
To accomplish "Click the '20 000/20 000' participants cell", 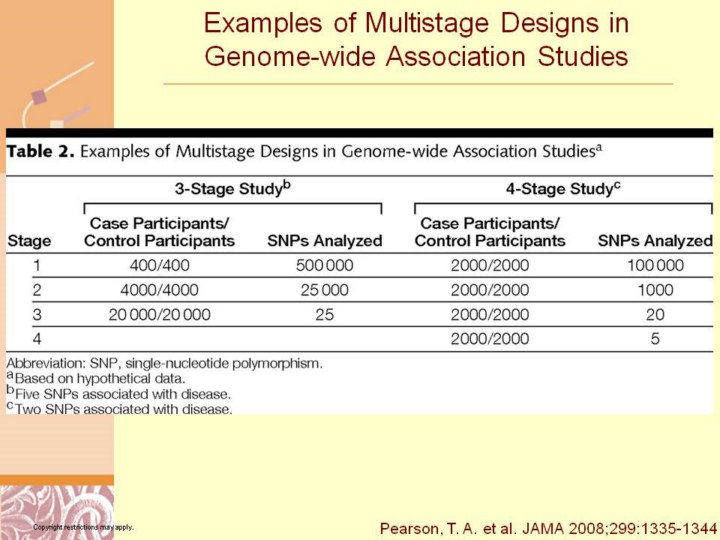I will 159,315.
